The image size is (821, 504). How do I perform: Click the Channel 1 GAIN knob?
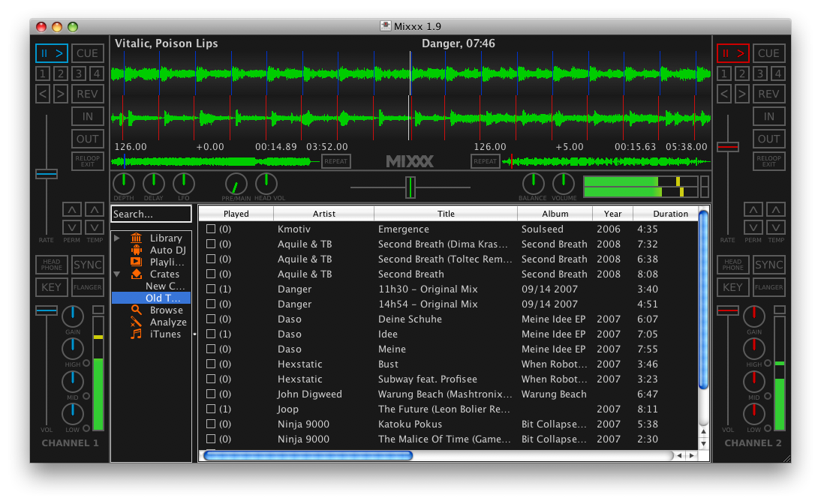73,317
